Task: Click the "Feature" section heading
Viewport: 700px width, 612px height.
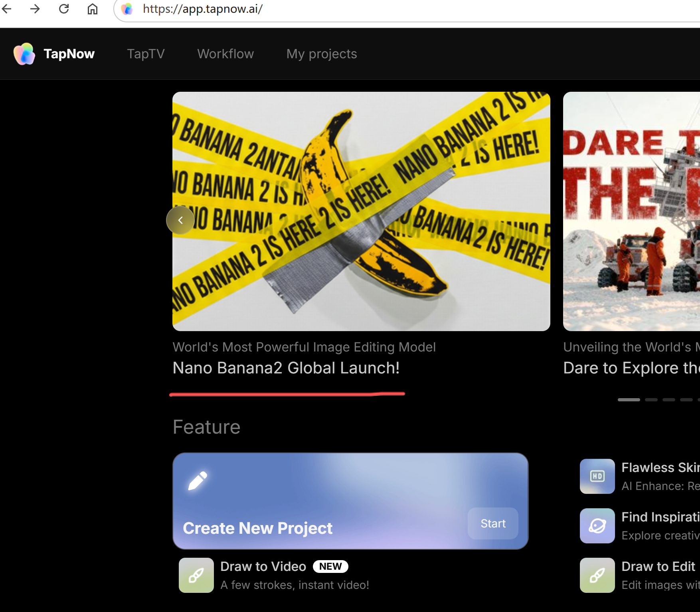Action: click(x=206, y=427)
